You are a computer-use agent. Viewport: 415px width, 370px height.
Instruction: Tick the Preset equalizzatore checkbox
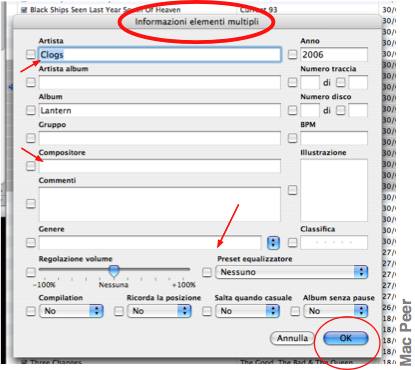[207, 272]
